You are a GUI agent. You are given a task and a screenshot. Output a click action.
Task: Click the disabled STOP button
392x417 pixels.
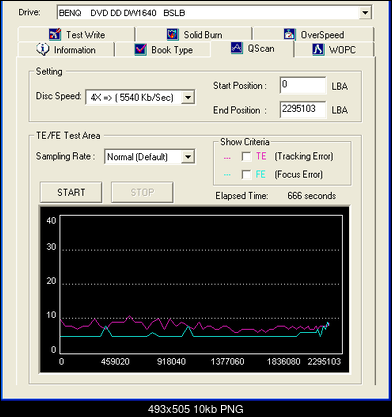point(142,192)
